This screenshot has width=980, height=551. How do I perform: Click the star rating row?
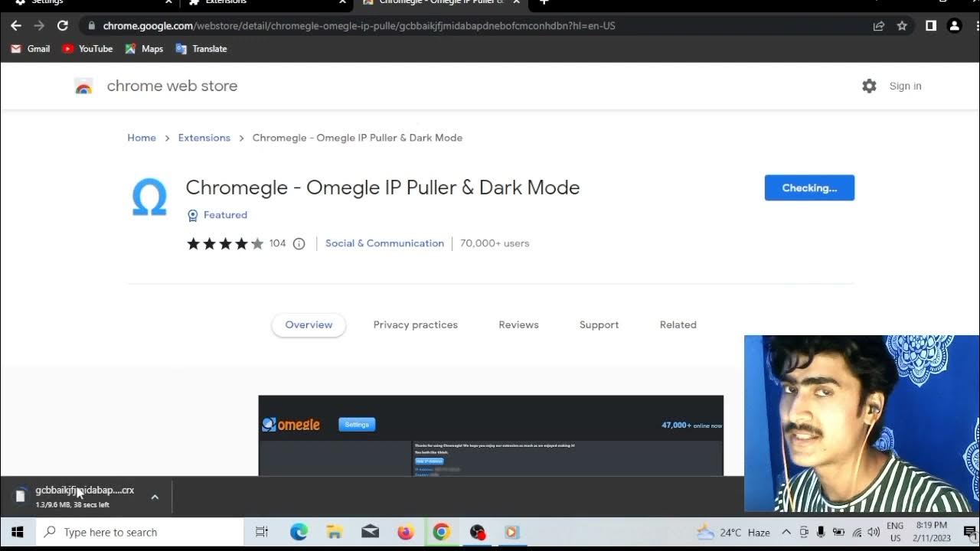(x=225, y=243)
